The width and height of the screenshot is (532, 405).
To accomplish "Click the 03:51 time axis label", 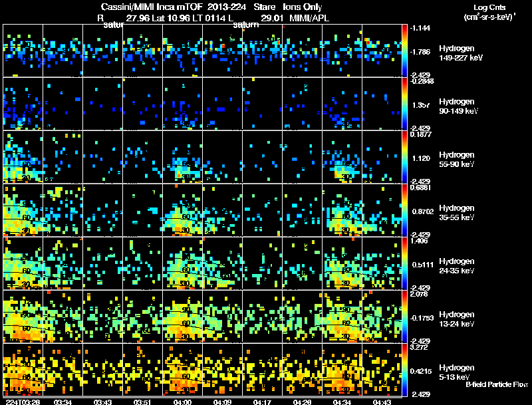I will pyautogui.click(x=142, y=402).
